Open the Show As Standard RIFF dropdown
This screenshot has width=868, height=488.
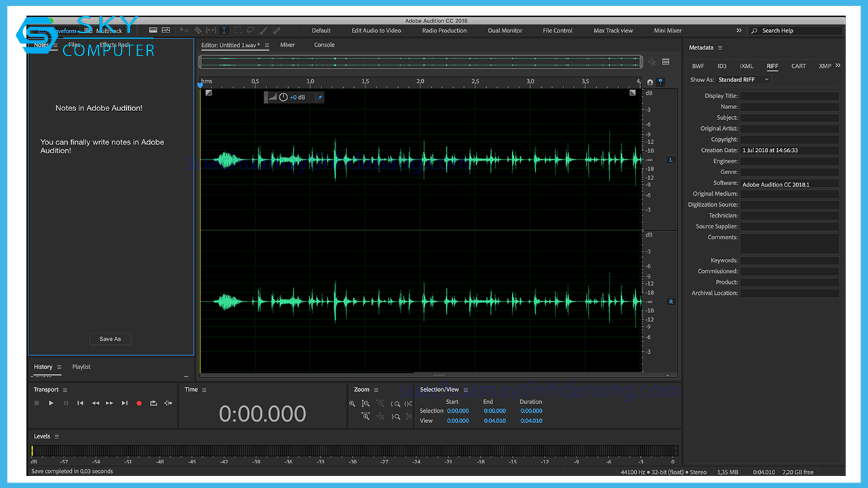point(744,80)
